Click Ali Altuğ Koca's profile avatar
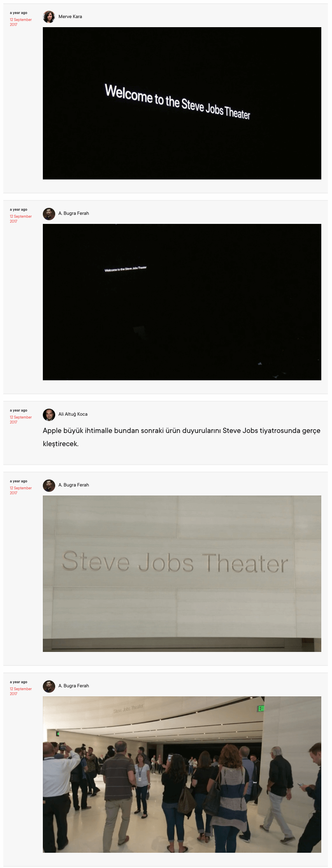The width and height of the screenshot is (332, 868). point(49,414)
